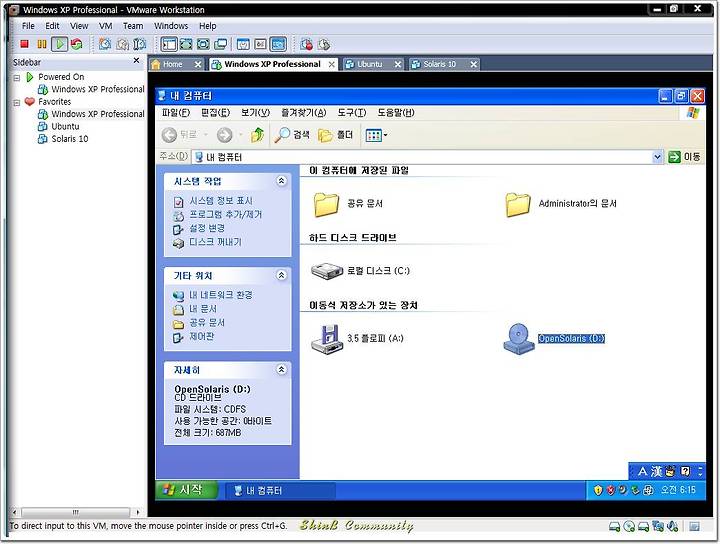Open the views dropdown in Explorer toolbar
The image size is (720, 544).
coord(377,135)
